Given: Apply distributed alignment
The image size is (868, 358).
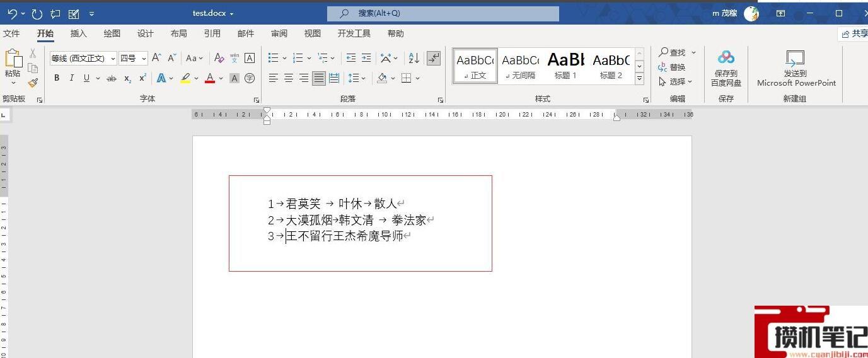Looking at the screenshot, I should (x=334, y=78).
